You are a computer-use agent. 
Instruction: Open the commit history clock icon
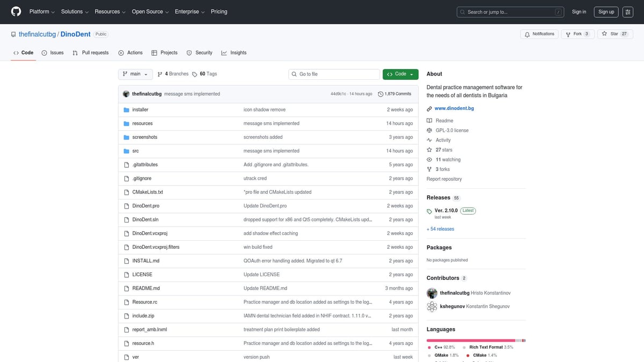[x=380, y=94]
